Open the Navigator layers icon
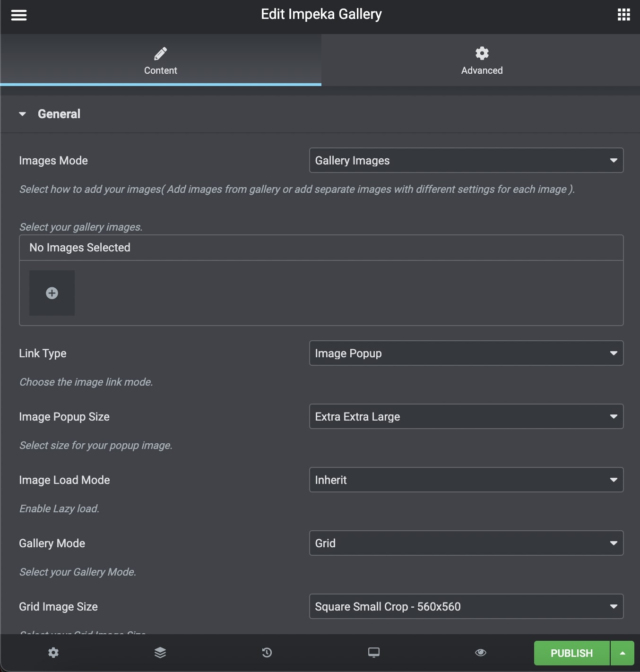This screenshot has height=672, width=640. click(x=160, y=653)
